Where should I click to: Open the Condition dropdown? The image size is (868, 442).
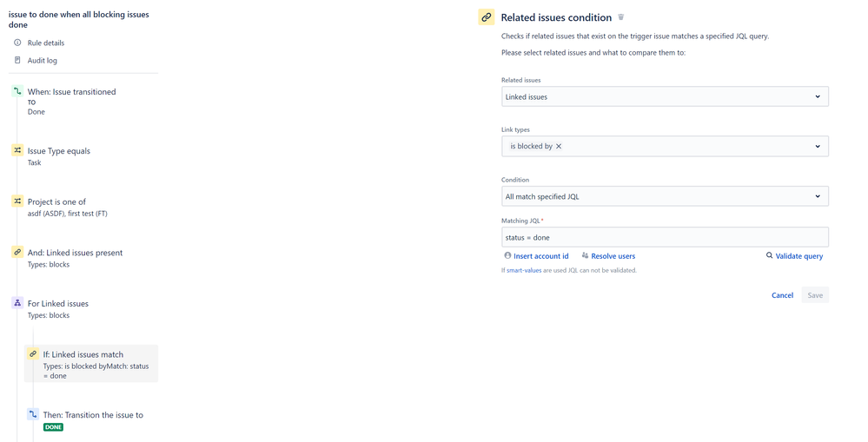pyautogui.click(x=665, y=196)
